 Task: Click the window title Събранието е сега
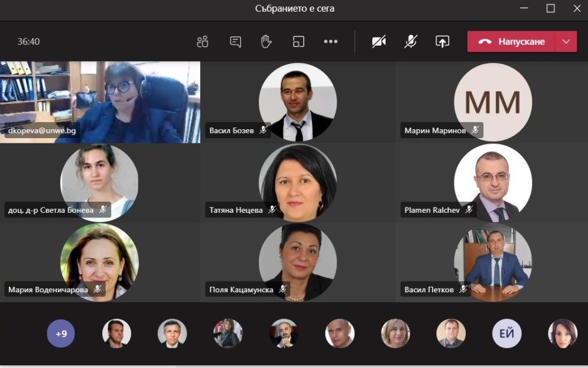click(294, 9)
